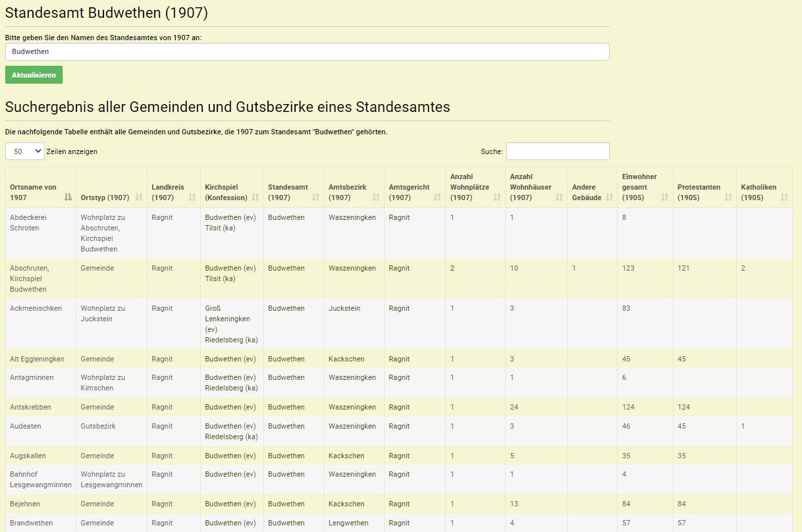The width and height of the screenshot is (802, 532).
Task: Sort by Protestanten (1905) arrows icon
Action: click(728, 198)
